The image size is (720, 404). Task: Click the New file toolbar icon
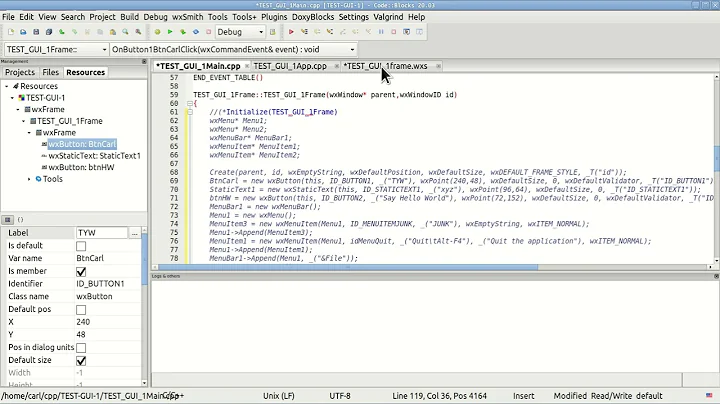(11, 32)
